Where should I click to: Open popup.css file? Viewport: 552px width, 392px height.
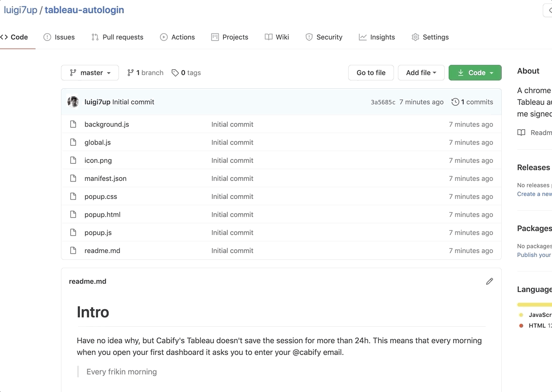click(100, 196)
